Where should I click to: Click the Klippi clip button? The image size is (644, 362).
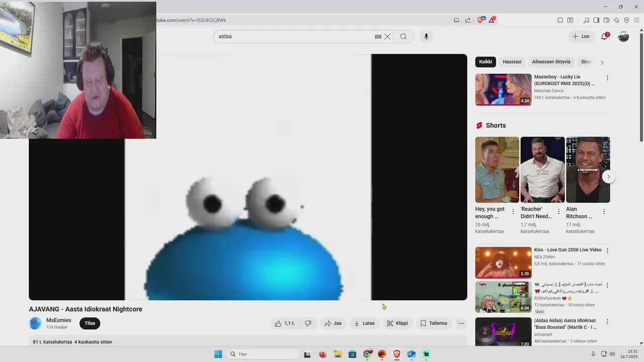click(x=397, y=323)
